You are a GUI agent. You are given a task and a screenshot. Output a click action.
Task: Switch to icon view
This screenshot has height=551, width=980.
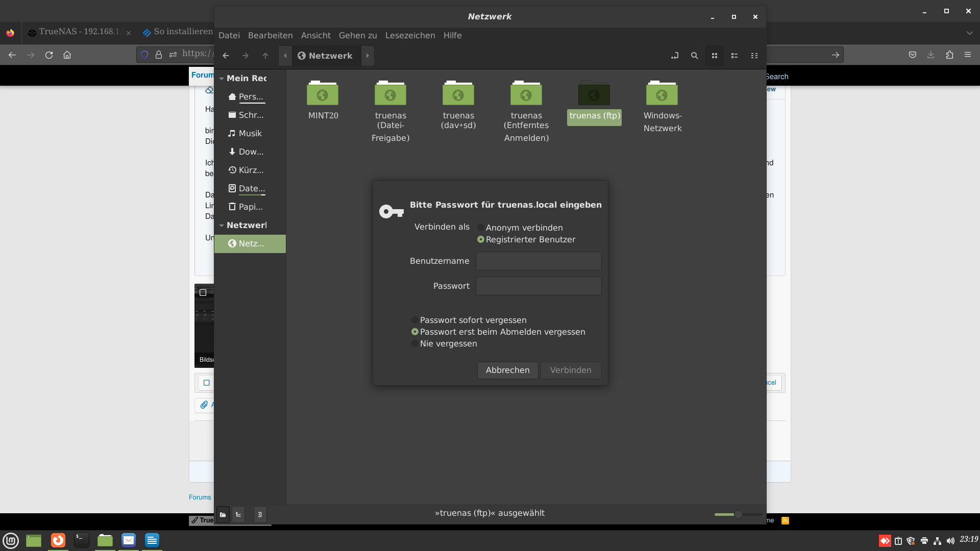click(x=715, y=56)
